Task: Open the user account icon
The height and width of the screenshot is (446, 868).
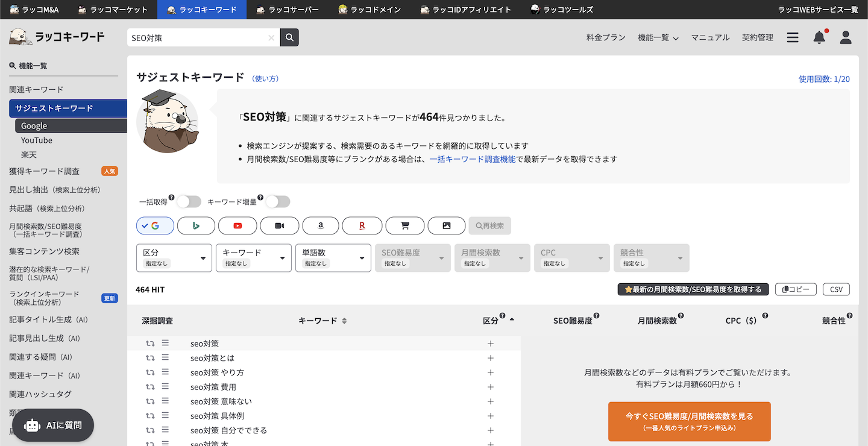Action: 846,37
